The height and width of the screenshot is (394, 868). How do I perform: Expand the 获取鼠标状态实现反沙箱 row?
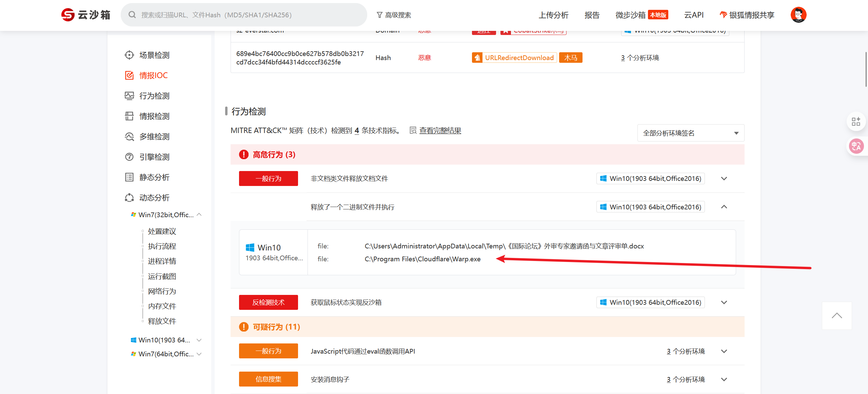click(724, 302)
